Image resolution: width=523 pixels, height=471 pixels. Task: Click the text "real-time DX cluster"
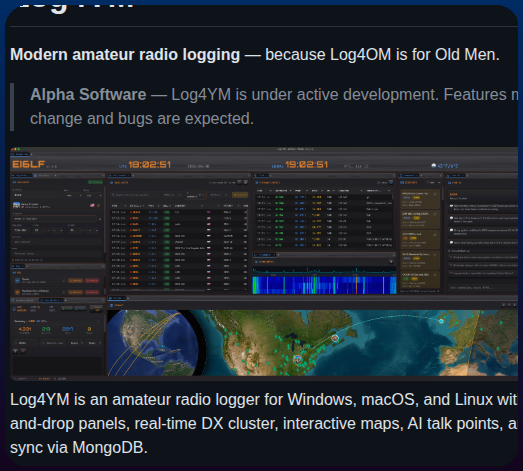206,424
